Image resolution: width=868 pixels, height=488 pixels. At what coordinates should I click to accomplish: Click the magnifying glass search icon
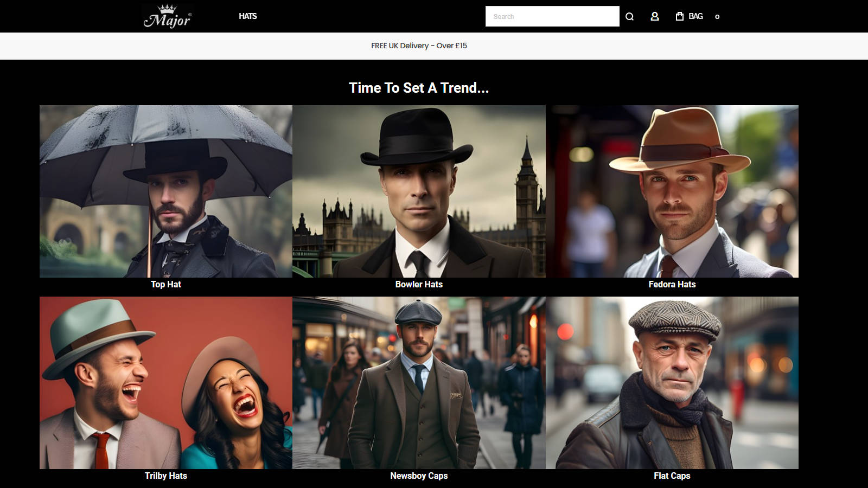tap(629, 16)
